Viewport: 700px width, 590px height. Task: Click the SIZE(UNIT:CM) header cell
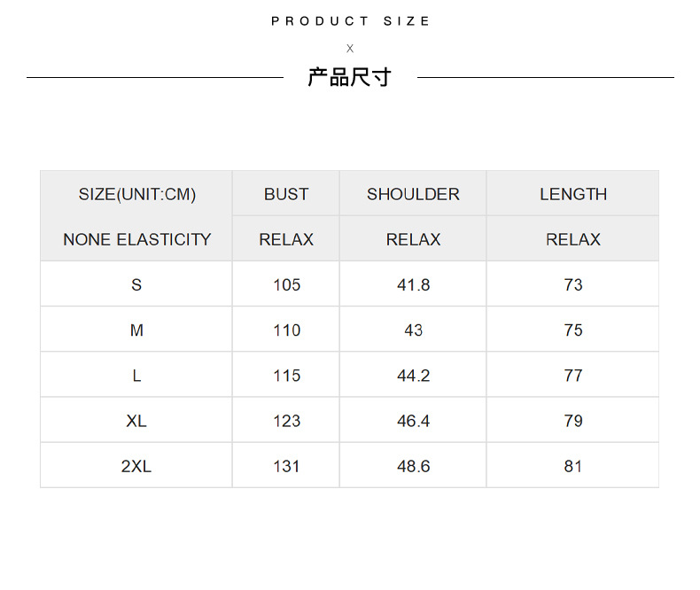click(x=136, y=194)
